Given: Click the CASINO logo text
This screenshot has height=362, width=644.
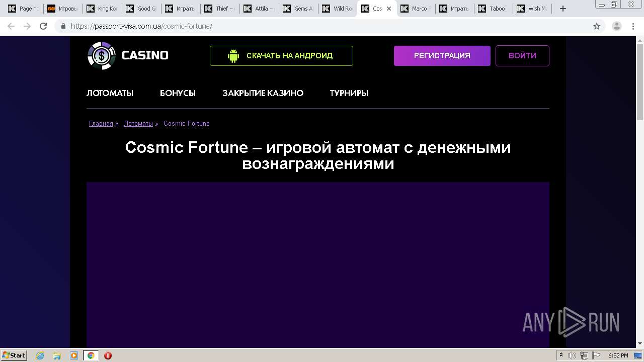Looking at the screenshot, I should pyautogui.click(x=145, y=55).
